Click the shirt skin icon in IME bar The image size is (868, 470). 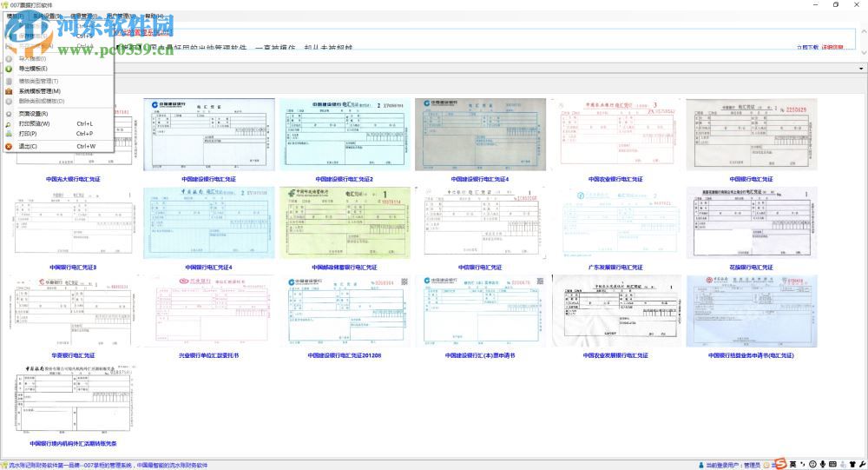852,465
